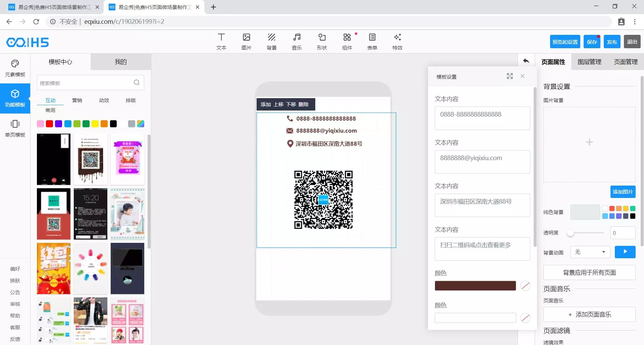The image size is (644, 345).
Task: Open the 特效 effects tool
Action: [x=397, y=42]
